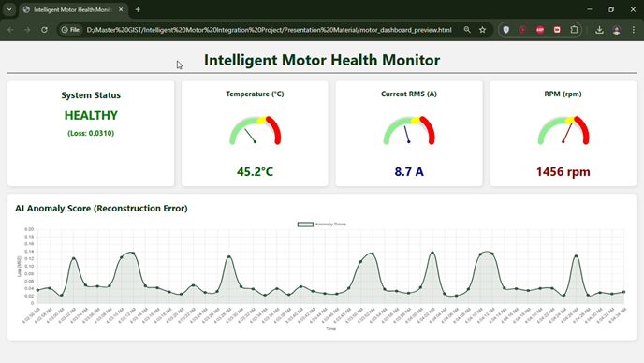Bookmark this page with the star
Viewport: 644px width, 363px height.
(x=483, y=30)
